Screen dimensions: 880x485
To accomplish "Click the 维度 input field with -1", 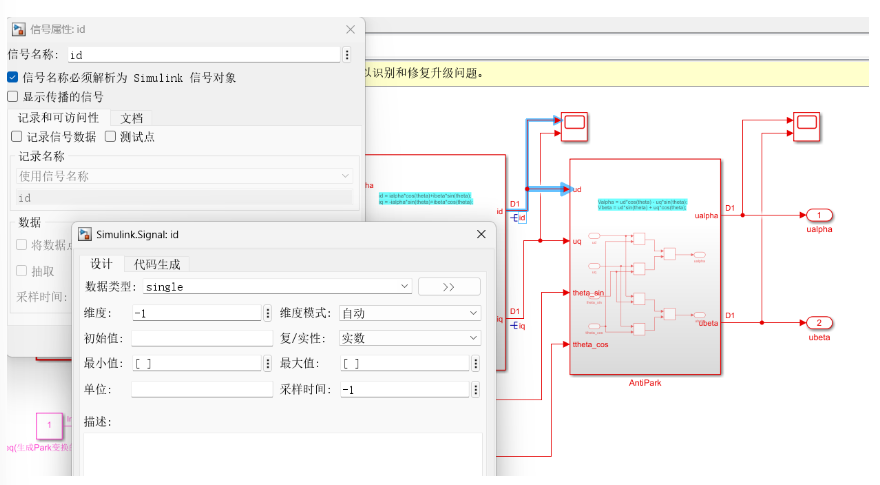I will click(x=197, y=313).
